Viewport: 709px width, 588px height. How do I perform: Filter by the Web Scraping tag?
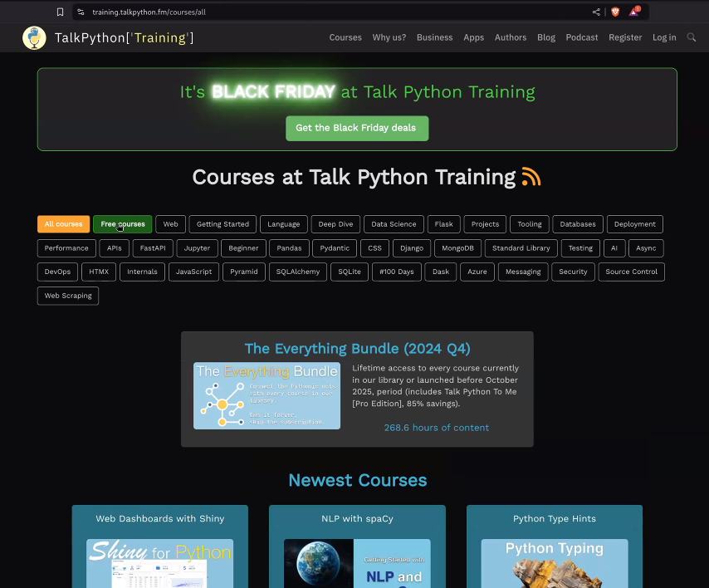[68, 296]
